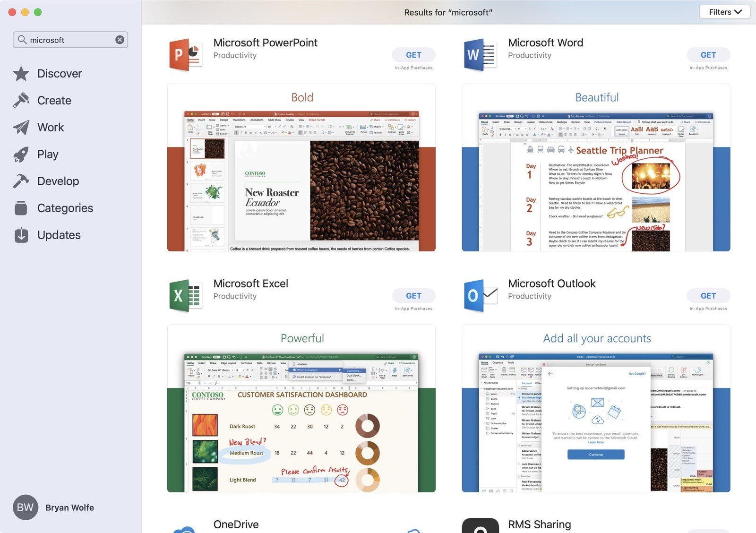
Task: Open the Microsoft PowerPoint app icon
Action: click(186, 55)
